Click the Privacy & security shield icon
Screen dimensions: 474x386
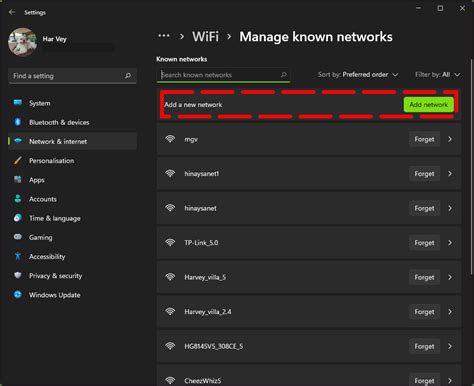(18, 275)
